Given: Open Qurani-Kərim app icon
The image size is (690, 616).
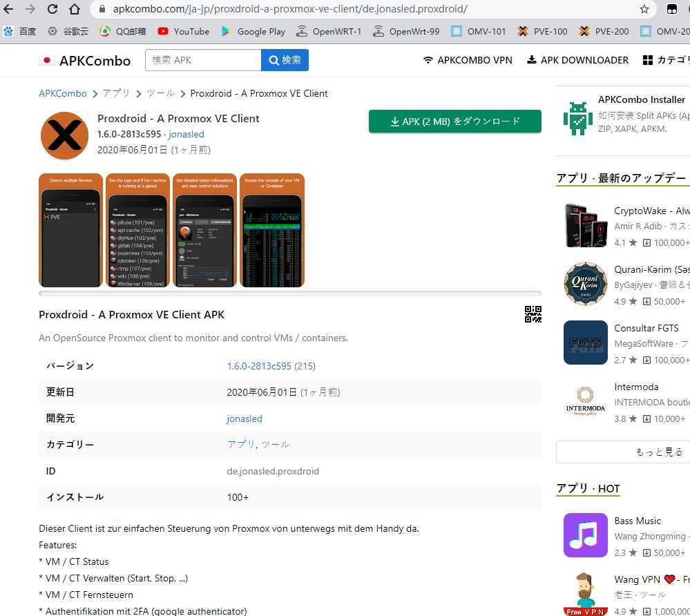Looking at the screenshot, I should point(585,284).
